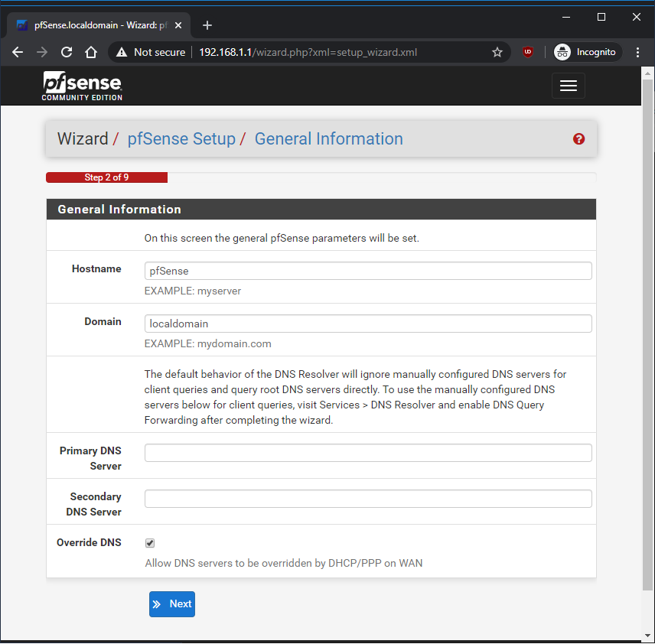655x644 pixels.
Task: Open the red help question mark icon
Action: coord(578,139)
